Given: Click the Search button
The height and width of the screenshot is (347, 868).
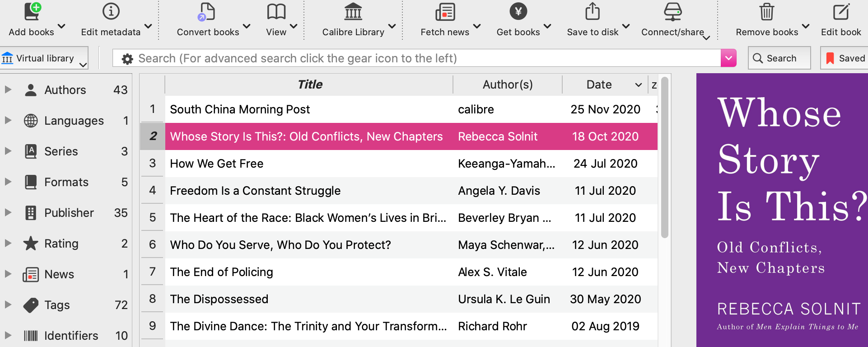Looking at the screenshot, I should point(779,58).
